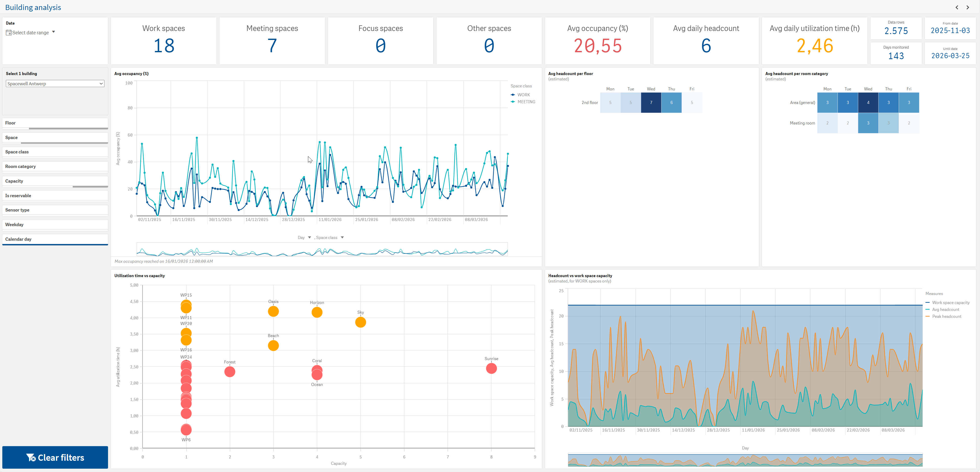980x472 pixels.
Task: Open Day dimension dropdown under occupancy chart
Action: point(304,237)
